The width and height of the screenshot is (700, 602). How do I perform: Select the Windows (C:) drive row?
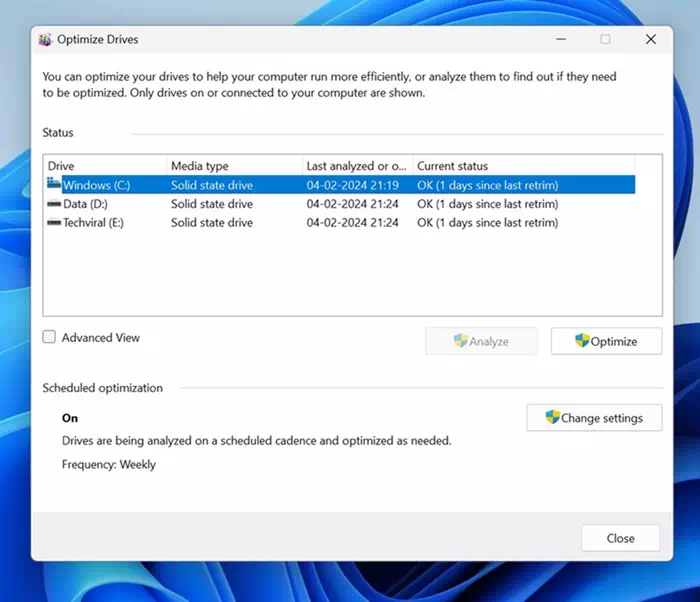341,185
